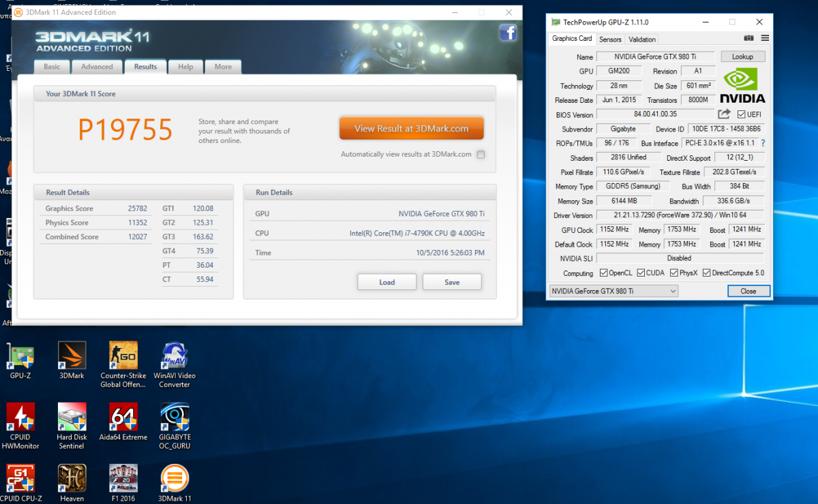This screenshot has height=504, width=818.
Task: Click the NVIDIA logo in GPU-Z
Action: [742, 85]
